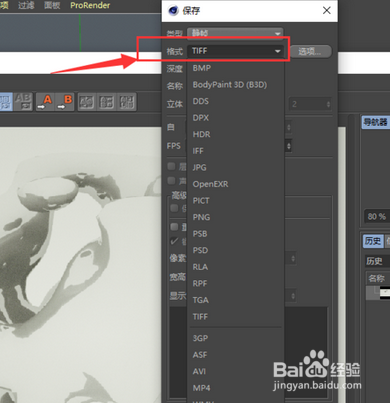Click the Cinema 4D logo in dialog title

pyautogui.click(x=173, y=11)
